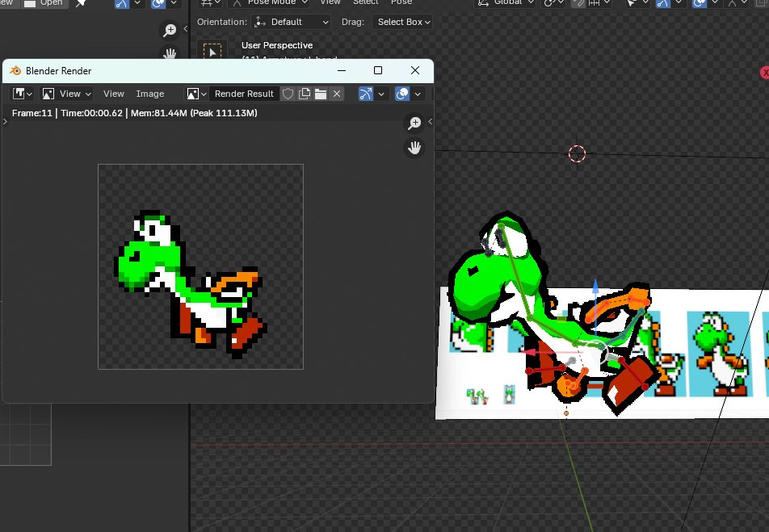Viewport: 769px width, 532px height.
Task: Click the zoom magnifier icon in the 3D viewport
Action: [x=170, y=30]
